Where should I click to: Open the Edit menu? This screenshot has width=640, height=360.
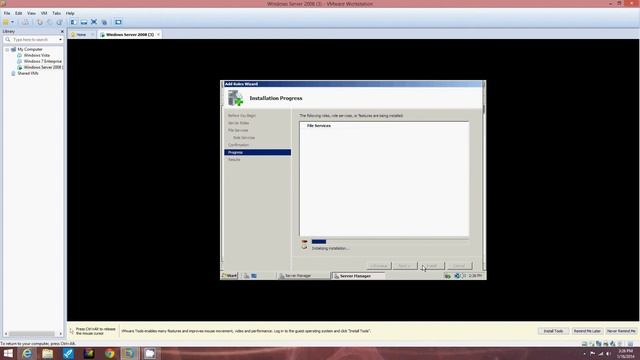(18, 13)
